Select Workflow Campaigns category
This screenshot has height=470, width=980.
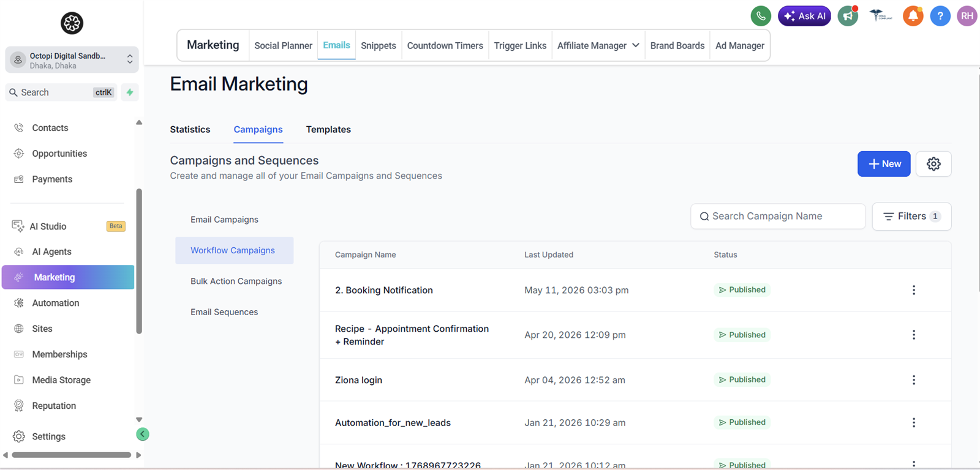coord(233,250)
